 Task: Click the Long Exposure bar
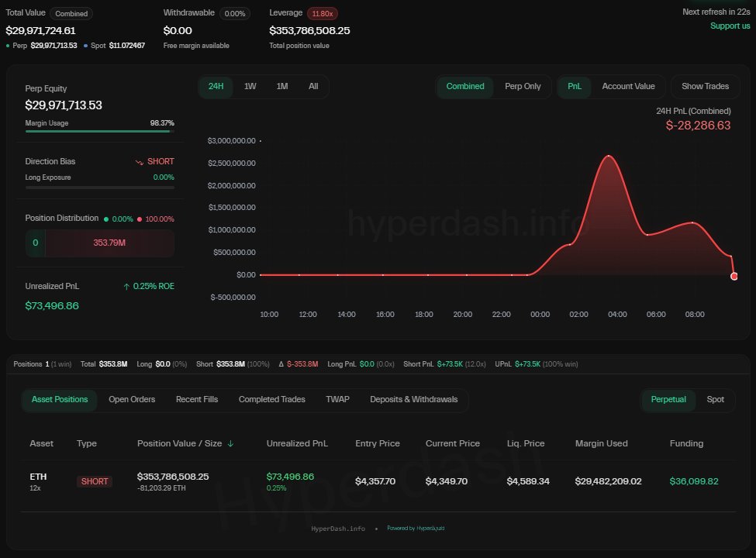coord(100,188)
